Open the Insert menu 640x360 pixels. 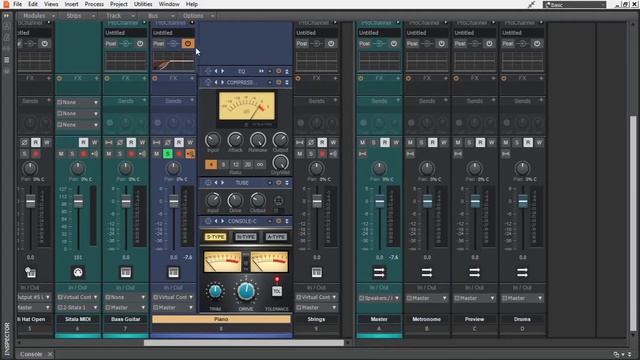point(71,4)
